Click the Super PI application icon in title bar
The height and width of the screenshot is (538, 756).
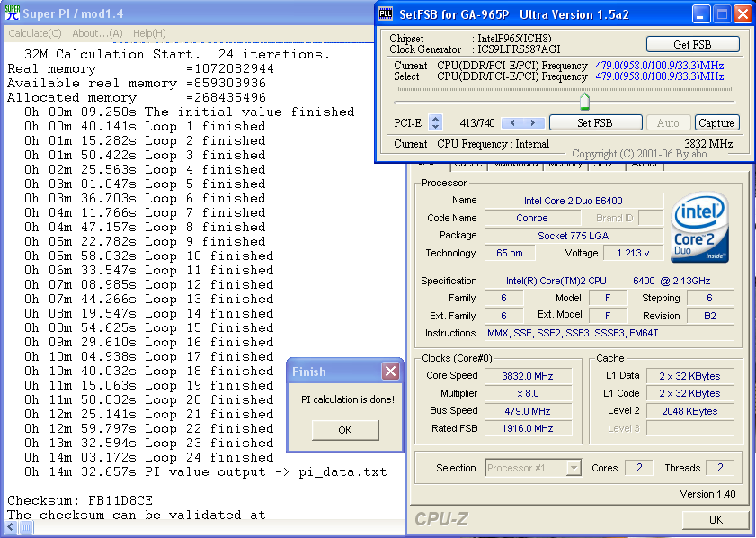pos(12,13)
